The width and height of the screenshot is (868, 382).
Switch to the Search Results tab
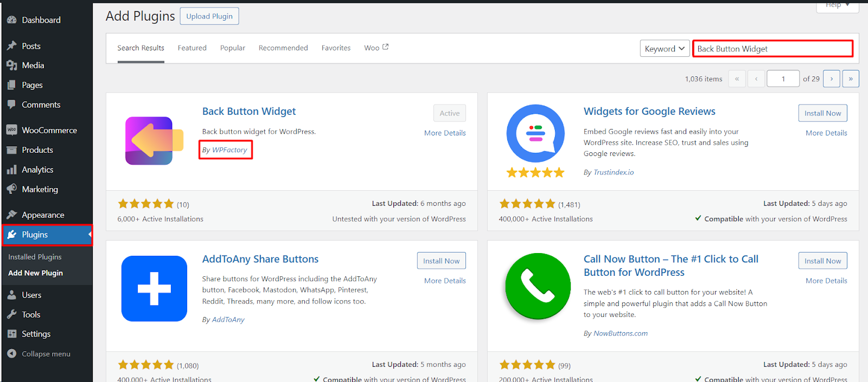click(141, 48)
